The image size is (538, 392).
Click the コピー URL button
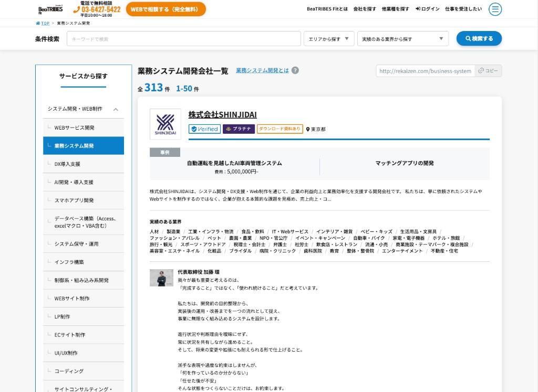click(x=488, y=71)
